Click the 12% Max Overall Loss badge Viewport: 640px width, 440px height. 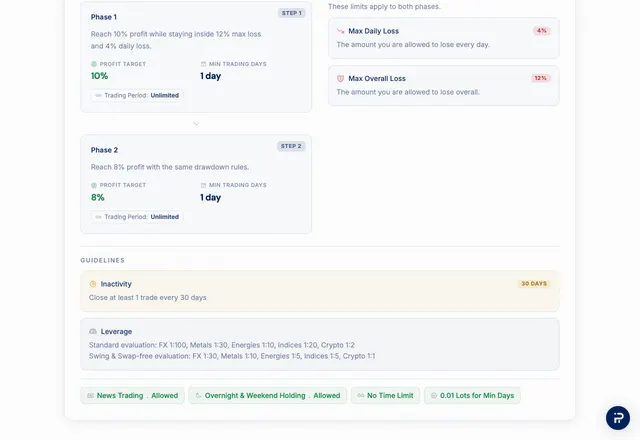coord(541,78)
